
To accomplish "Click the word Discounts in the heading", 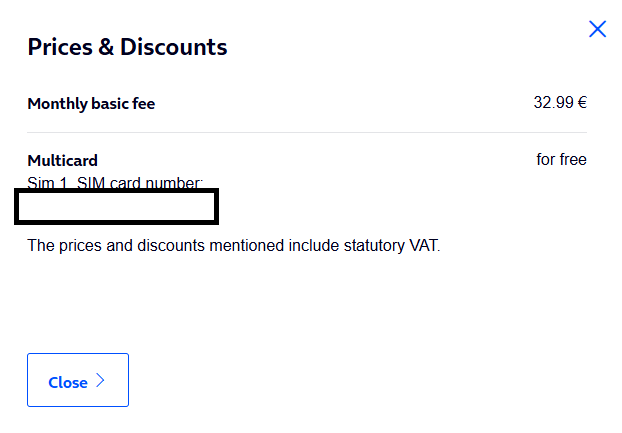I will (174, 47).
